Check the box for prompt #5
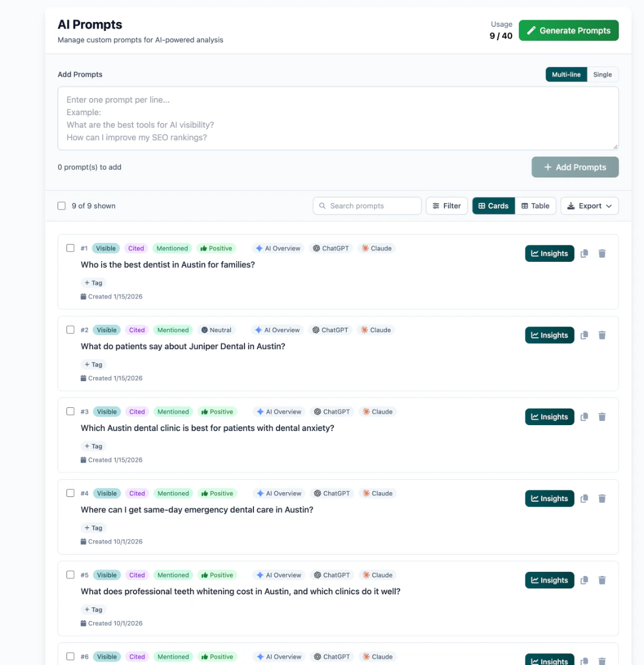The width and height of the screenshot is (644, 665). 71,575
